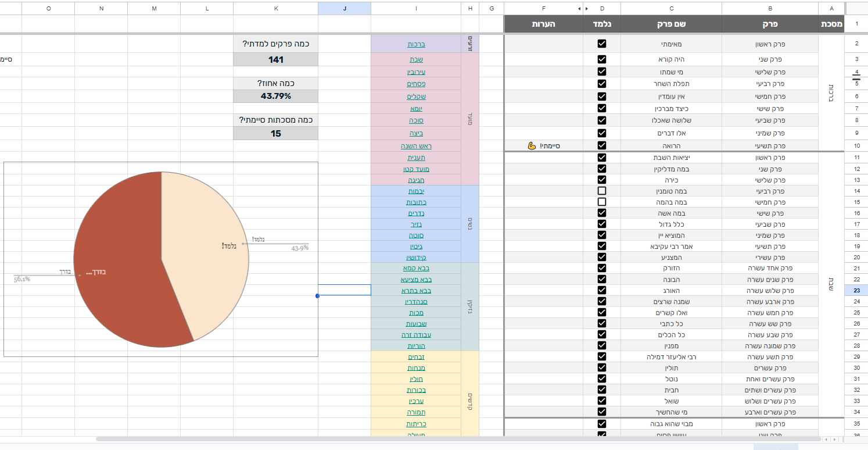Follow the גיטין hyperlink
This screenshot has width=868, height=450.
tap(415, 246)
